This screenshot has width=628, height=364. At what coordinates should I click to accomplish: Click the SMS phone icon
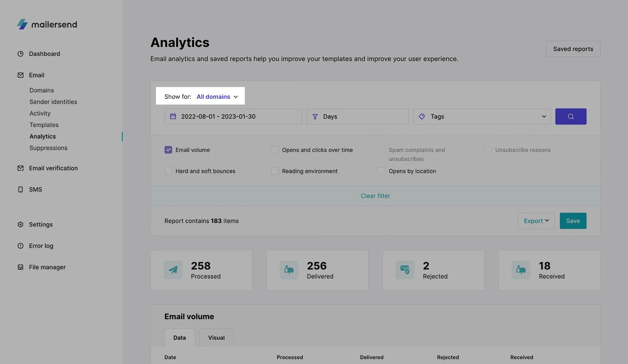point(21,189)
